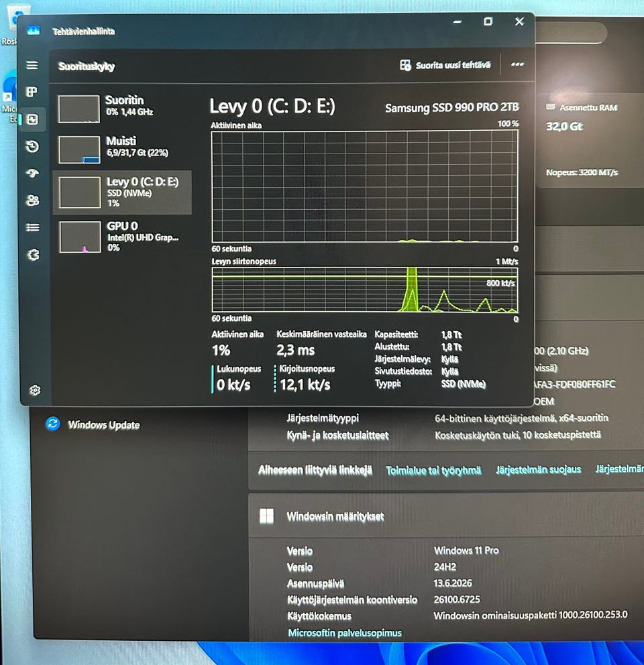Click the Kynä- ja kosketuslaitteet row value
This screenshot has height=665, width=644.
517,434
